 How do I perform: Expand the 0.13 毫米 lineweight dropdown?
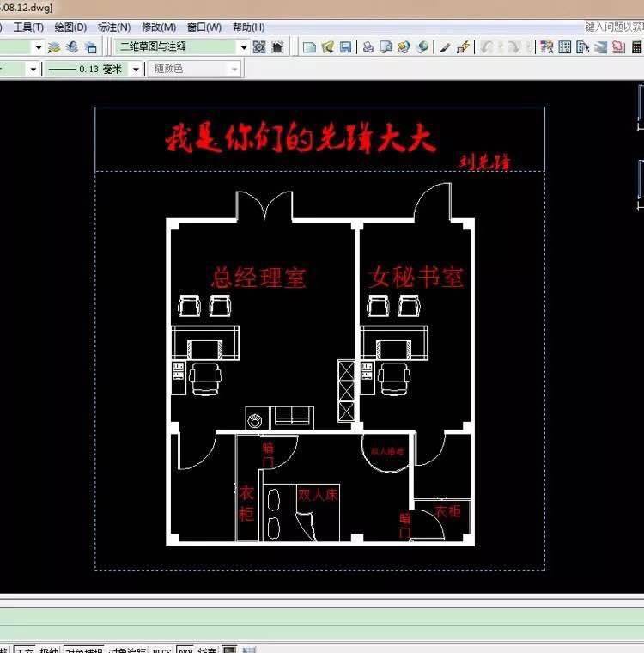[136, 69]
